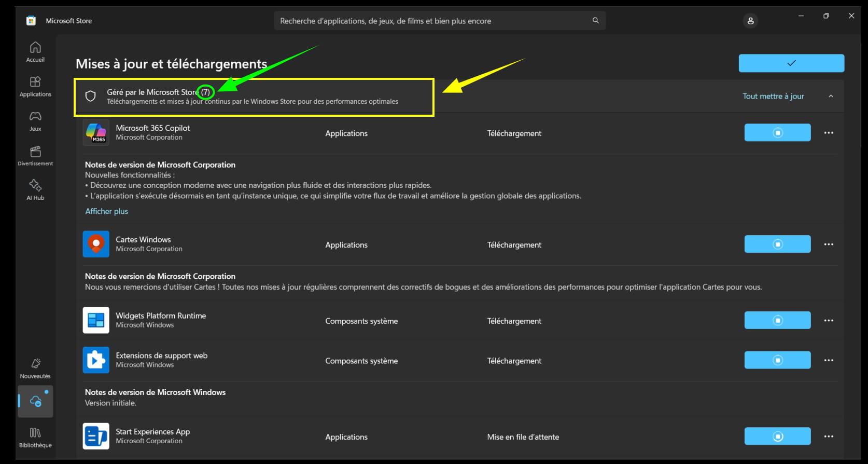The width and height of the screenshot is (868, 464).
Task: Click the blue checkmark button at top
Action: pyautogui.click(x=791, y=63)
